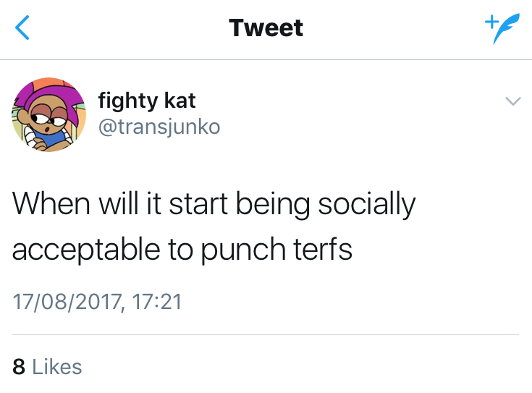Click the tweet timestamp 17/08/2017, 17:21
The height and width of the screenshot is (393, 532).
click(97, 300)
